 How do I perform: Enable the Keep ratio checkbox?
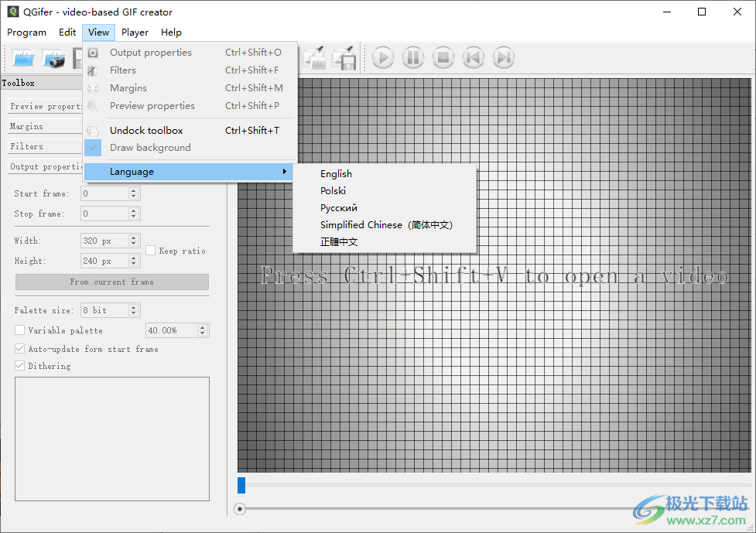(x=151, y=251)
